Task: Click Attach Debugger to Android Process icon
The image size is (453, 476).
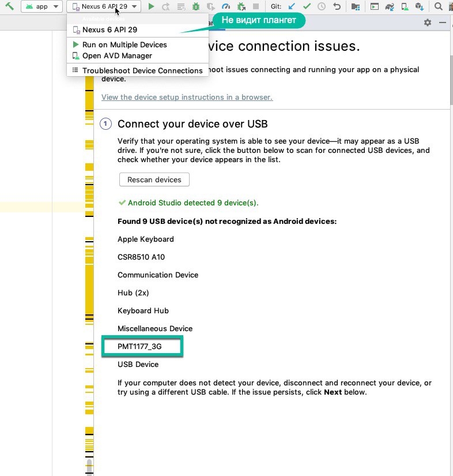Action: pos(241,6)
